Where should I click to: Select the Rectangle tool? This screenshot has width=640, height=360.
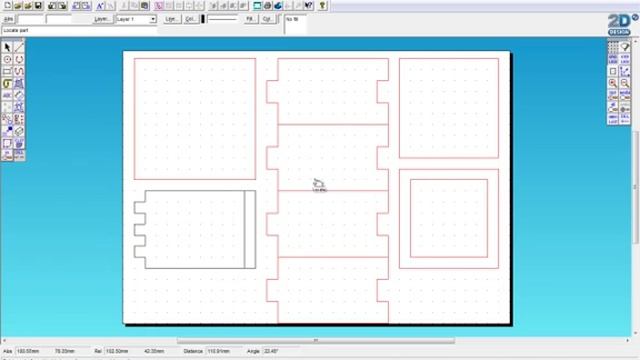[x=7, y=71]
